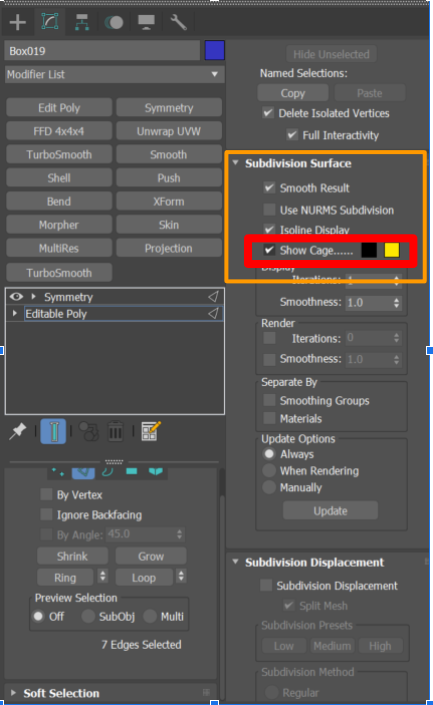Enable Subdivision Displacement checkbox
This screenshot has height=705, width=433.
[266, 585]
